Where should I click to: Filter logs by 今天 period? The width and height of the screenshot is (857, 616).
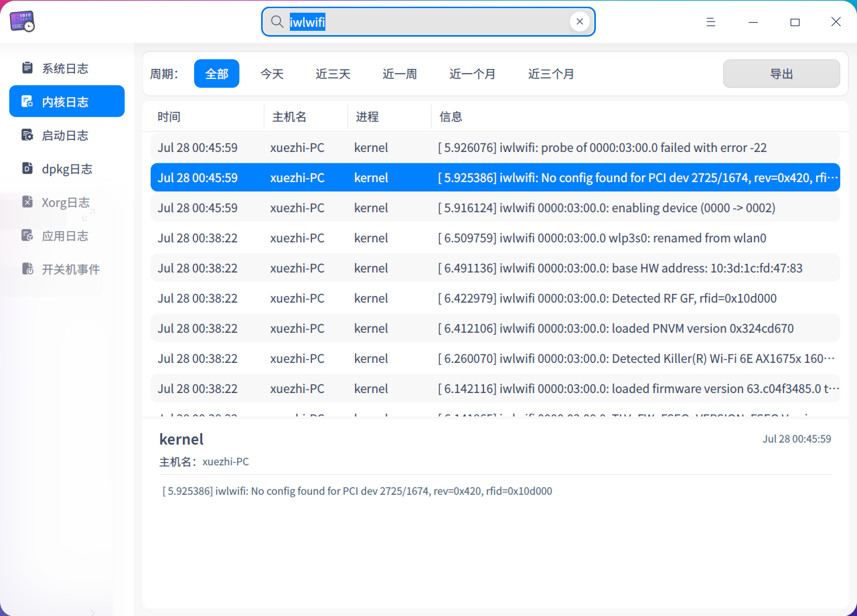[272, 74]
